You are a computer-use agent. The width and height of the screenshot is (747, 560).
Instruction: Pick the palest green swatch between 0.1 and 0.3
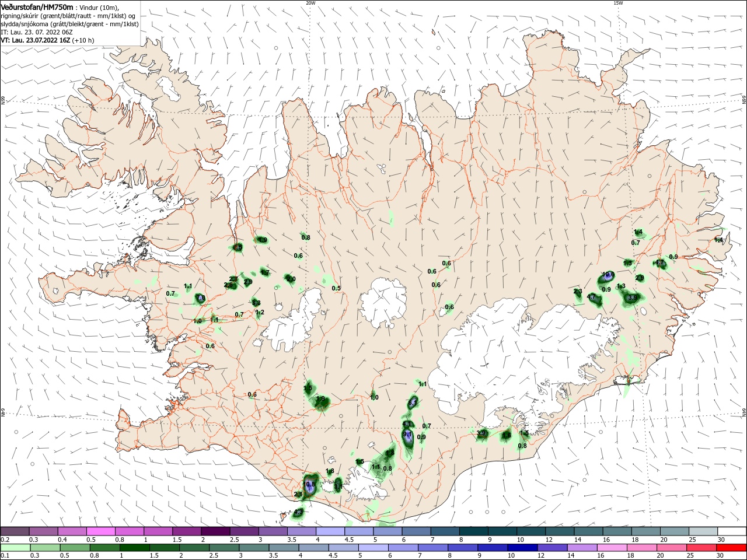(x=15, y=548)
